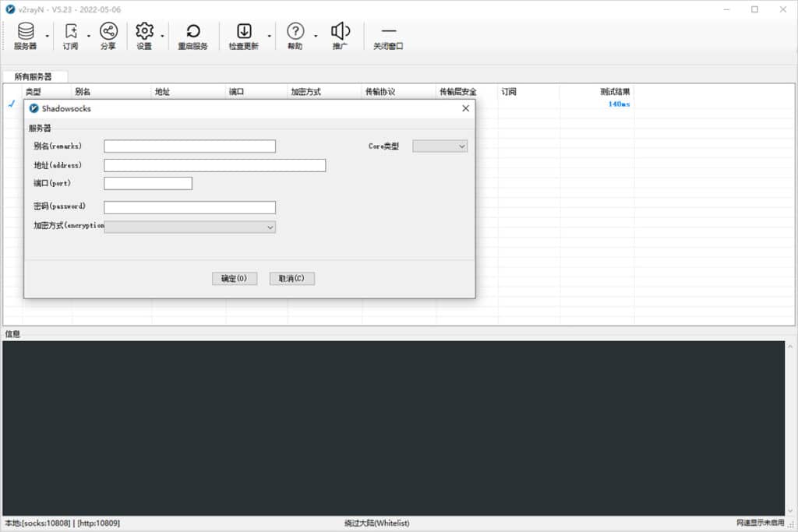The height and width of the screenshot is (532, 798).
Task: Close the Shadowsocks dialog with X
Action: [x=465, y=108]
